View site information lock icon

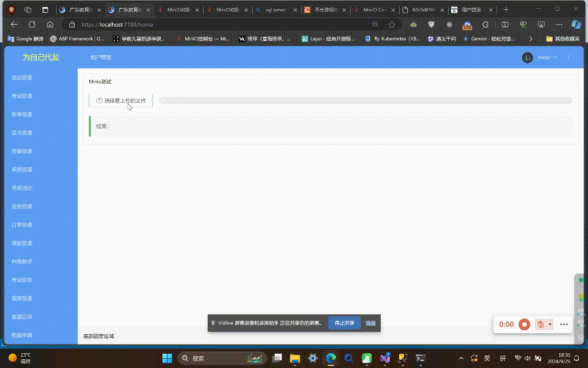pos(72,25)
